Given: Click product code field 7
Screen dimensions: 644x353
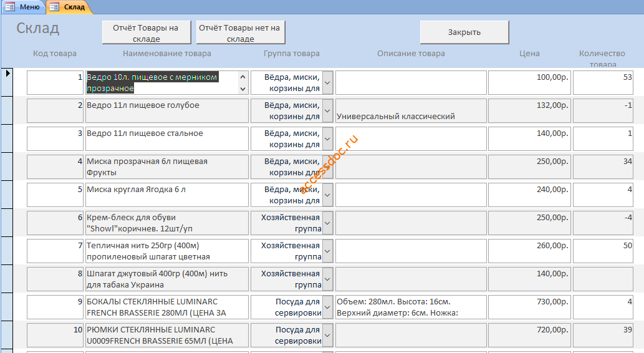Looking at the screenshot, I should pos(55,251).
